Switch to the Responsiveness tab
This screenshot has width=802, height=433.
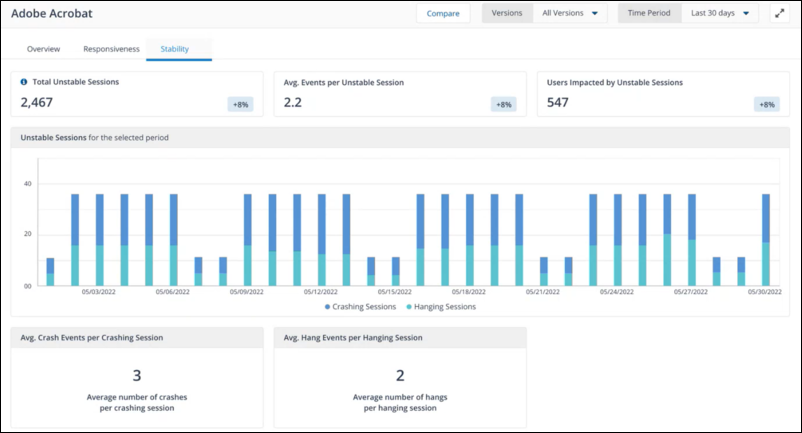(x=111, y=48)
